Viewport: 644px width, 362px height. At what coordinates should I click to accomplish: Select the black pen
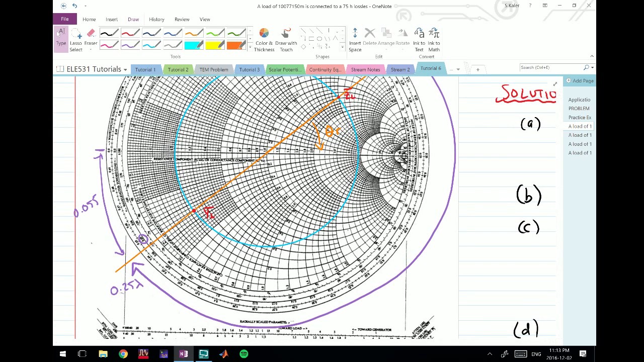[109, 34]
